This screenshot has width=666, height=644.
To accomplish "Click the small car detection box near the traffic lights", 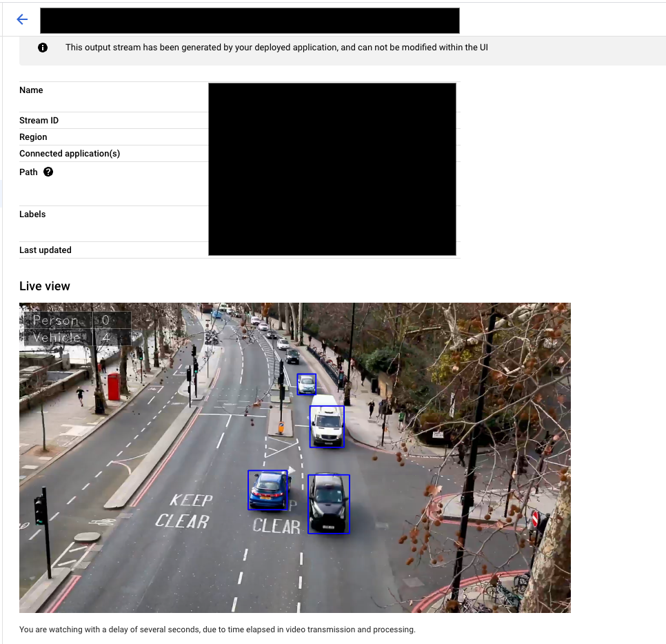I will (x=306, y=384).
